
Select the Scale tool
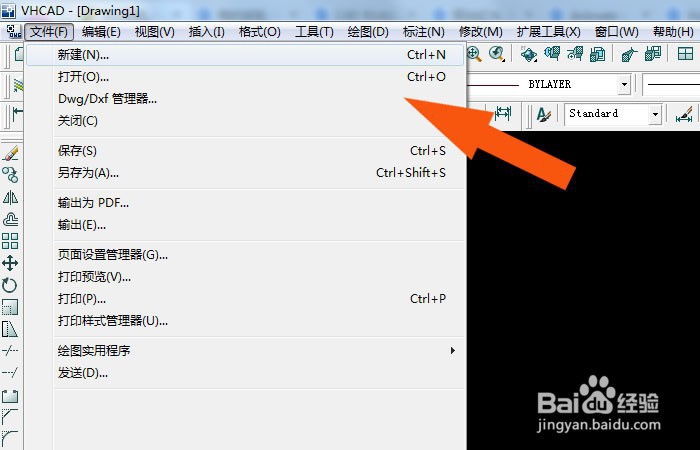point(10,307)
